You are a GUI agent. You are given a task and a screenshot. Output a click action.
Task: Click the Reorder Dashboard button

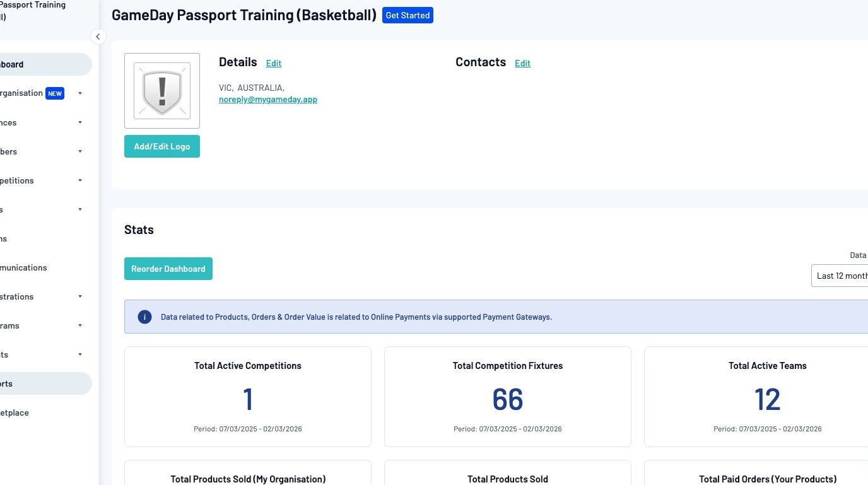pyautogui.click(x=168, y=269)
